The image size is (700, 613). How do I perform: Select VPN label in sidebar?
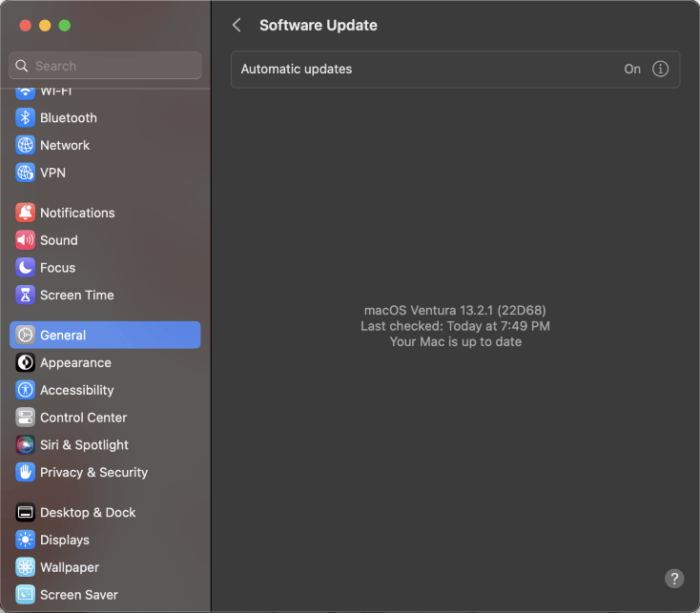pyautogui.click(x=52, y=173)
